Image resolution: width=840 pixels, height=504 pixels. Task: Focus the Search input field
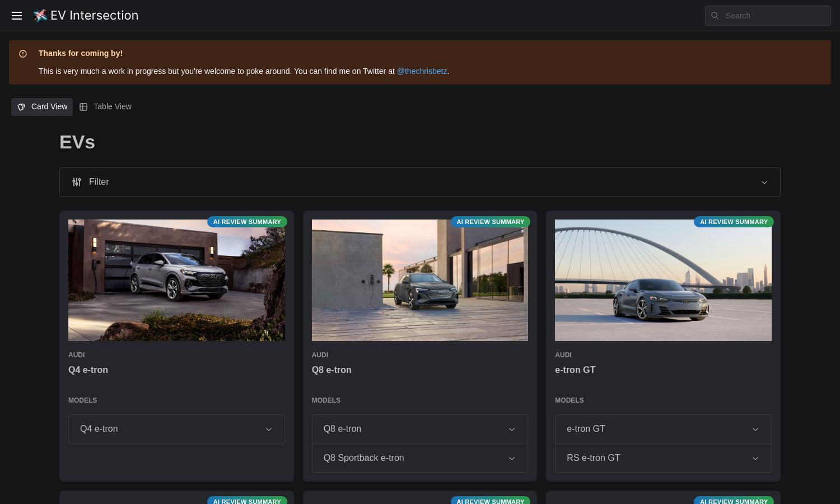tap(768, 16)
